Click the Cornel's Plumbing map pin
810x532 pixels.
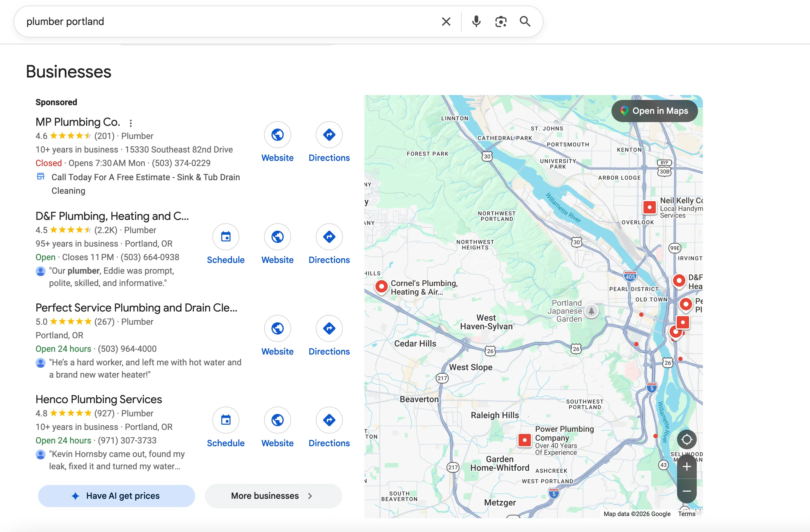coord(382,287)
